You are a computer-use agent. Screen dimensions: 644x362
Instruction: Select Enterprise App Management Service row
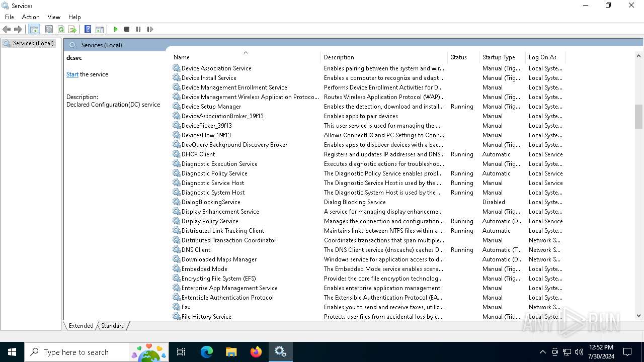[x=368, y=288]
